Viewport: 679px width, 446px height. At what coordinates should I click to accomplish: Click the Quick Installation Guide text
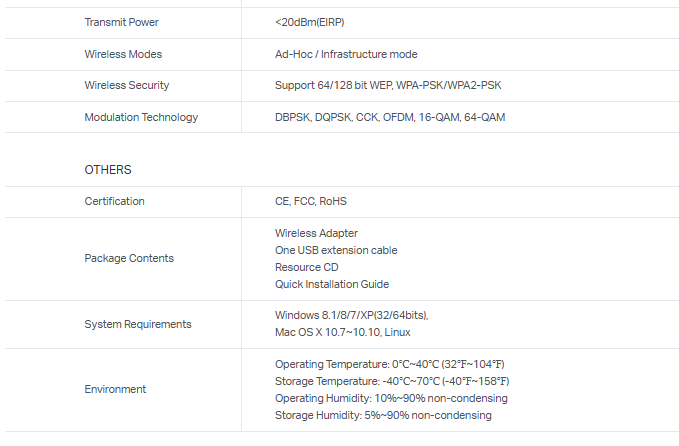coord(332,284)
